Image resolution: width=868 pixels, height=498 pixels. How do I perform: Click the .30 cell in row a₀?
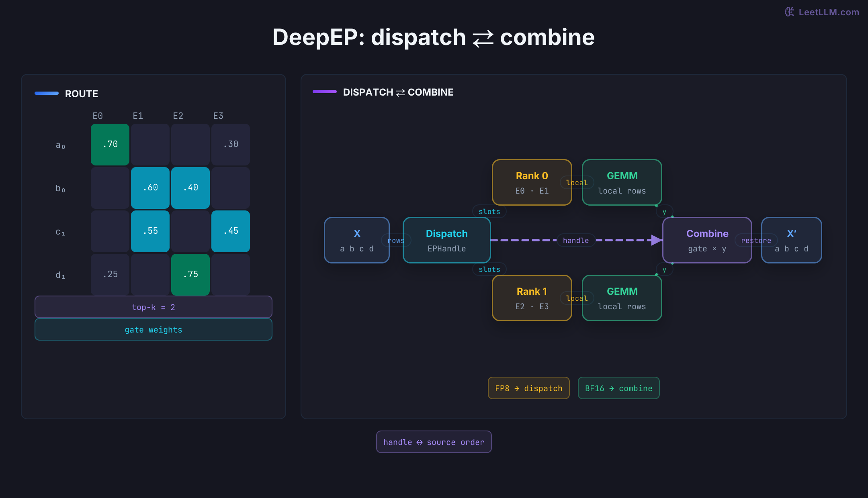coord(231,145)
